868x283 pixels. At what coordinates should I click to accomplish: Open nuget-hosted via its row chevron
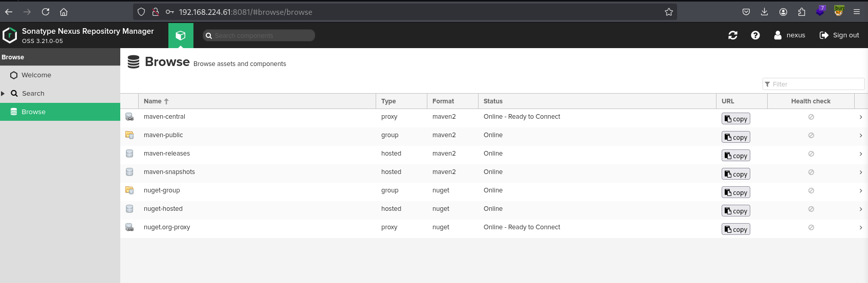tap(861, 209)
